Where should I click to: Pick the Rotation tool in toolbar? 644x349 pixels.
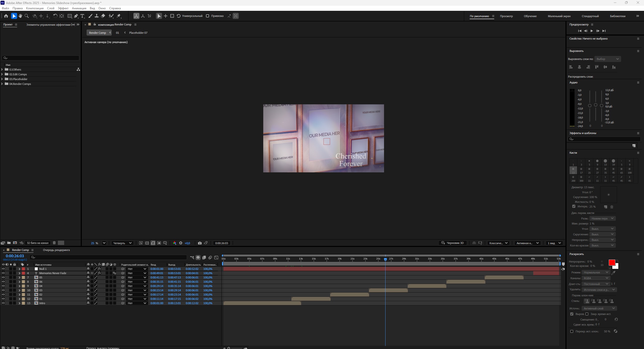click(x=55, y=16)
